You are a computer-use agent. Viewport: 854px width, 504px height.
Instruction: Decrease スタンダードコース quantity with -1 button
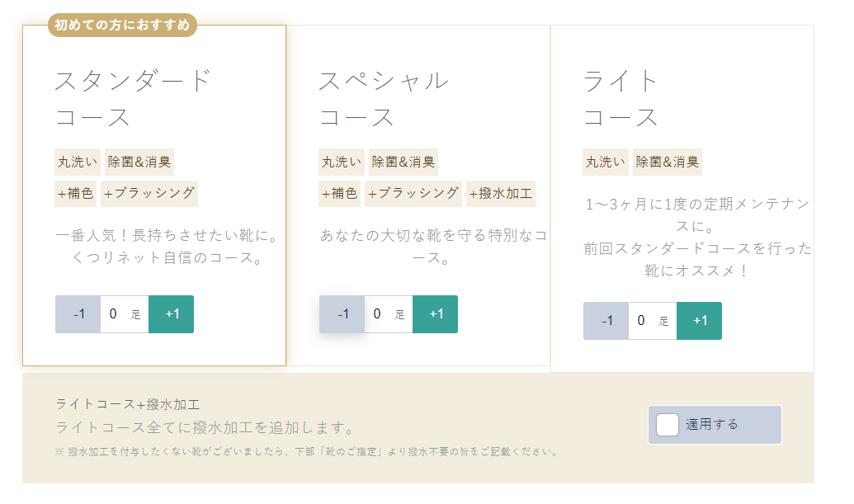coord(78,314)
